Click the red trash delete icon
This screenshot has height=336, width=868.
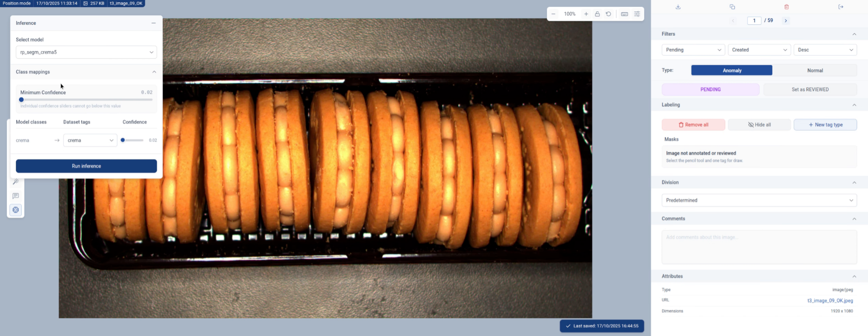tap(786, 7)
